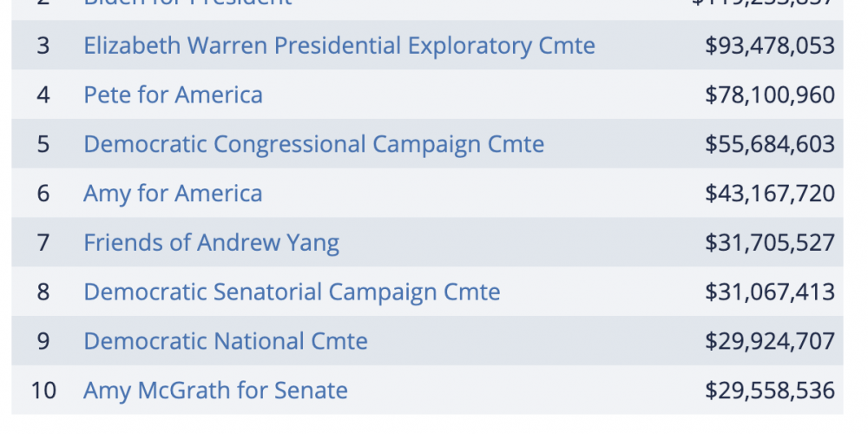
Task: Click the $78,100,960 amount cell
Action: [770, 95]
